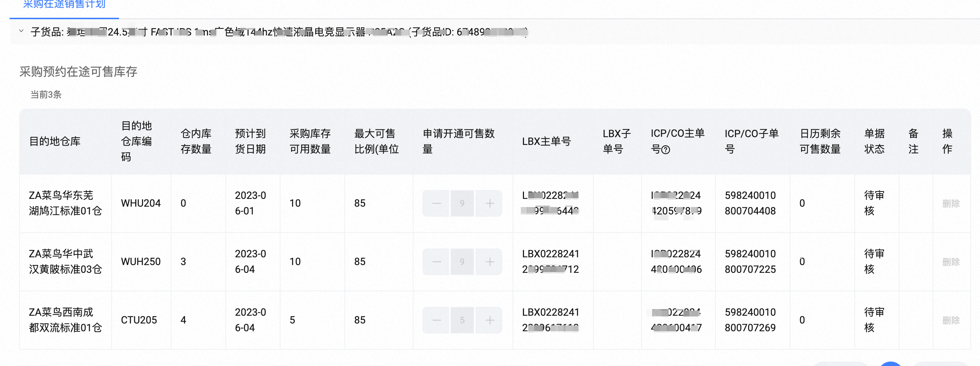Collapse the 子货品 section chevron
The width and height of the screenshot is (980, 366).
21,31
